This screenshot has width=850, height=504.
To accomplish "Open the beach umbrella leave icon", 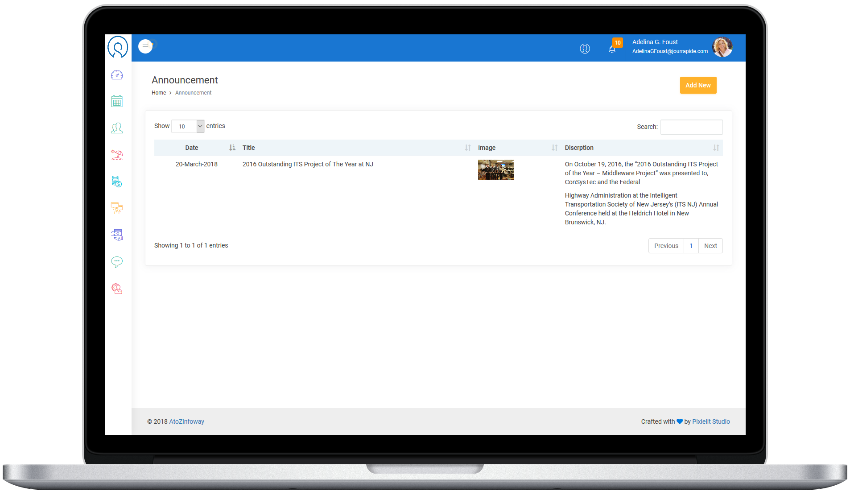I will point(117,155).
